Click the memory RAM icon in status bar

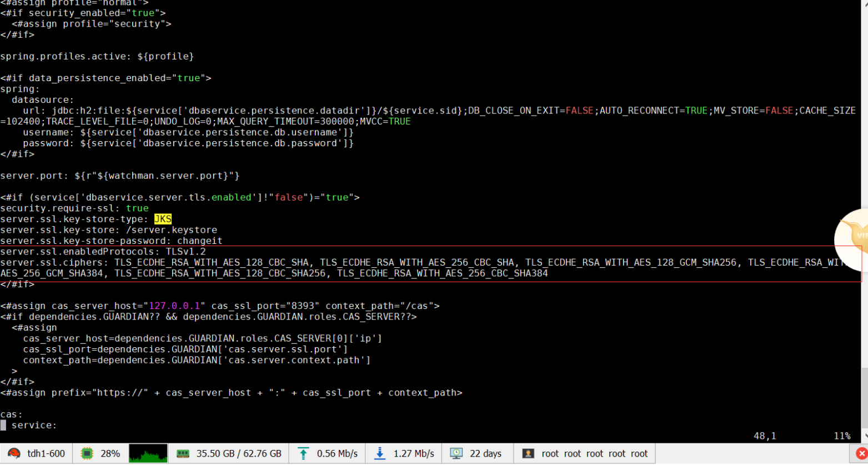(x=183, y=454)
